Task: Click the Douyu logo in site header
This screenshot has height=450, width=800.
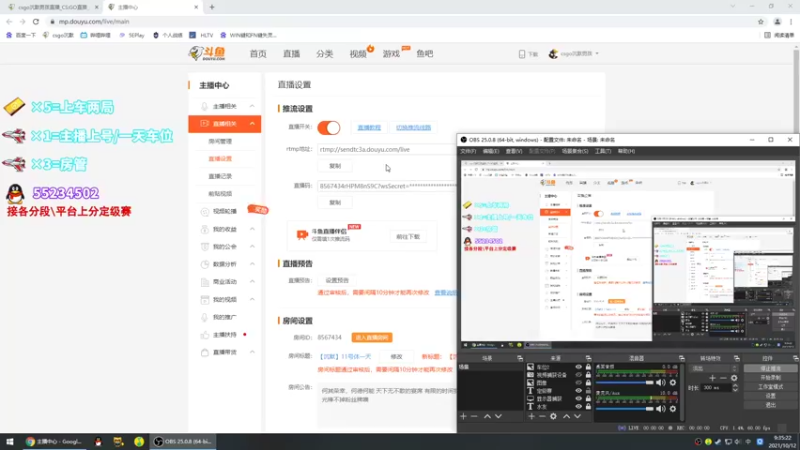Action: pyautogui.click(x=207, y=53)
